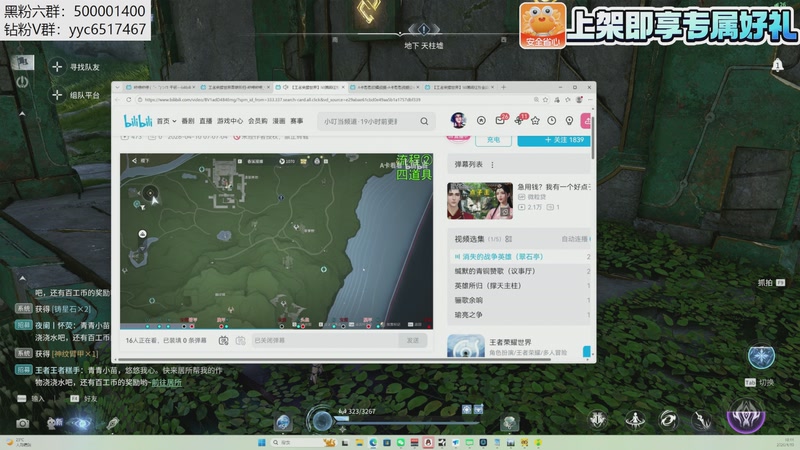800x450 pixels.
Task: Open the game camera screenshot icon
Action: click(x=22, y=423)
